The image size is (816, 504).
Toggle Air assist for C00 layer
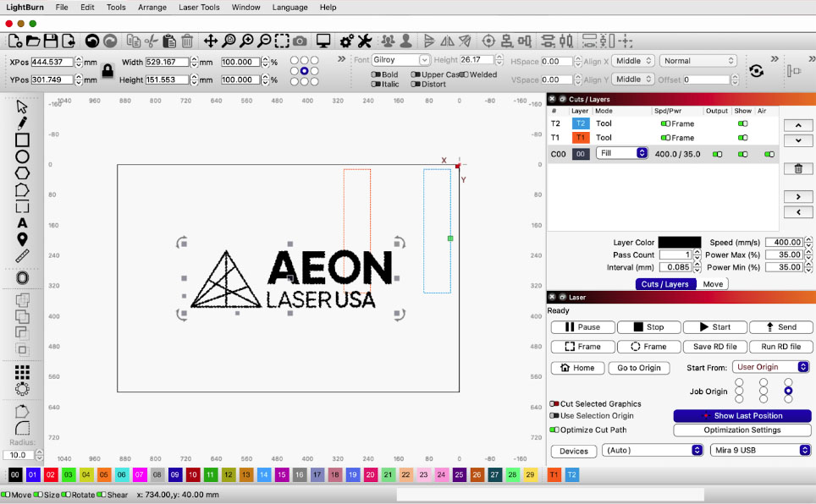point(769,155)
